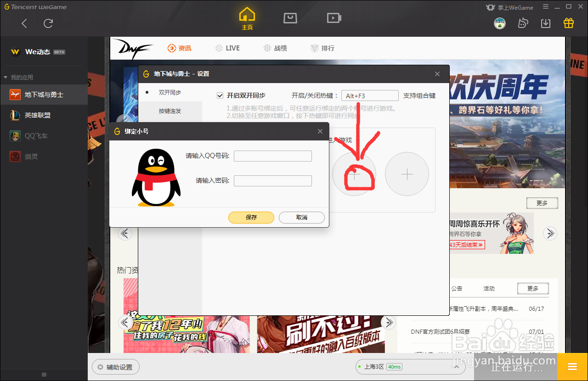Switch to the 排行 tab
Viewport: 588px width, 381px height.
(322, 48)
